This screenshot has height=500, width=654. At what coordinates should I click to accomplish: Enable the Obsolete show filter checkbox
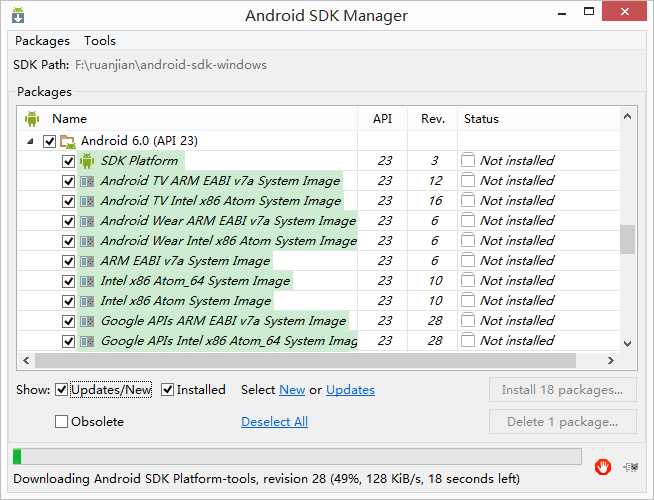tap(61, 422)
